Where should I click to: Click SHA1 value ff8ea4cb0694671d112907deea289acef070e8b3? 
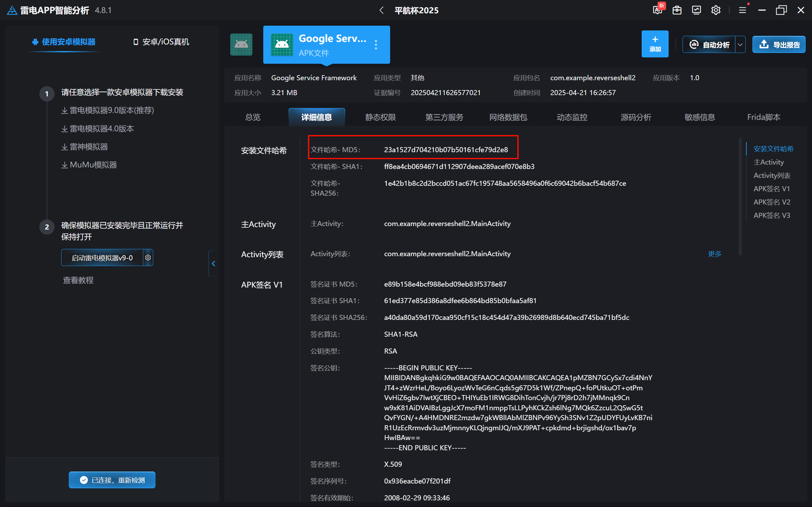click(459, 166)
